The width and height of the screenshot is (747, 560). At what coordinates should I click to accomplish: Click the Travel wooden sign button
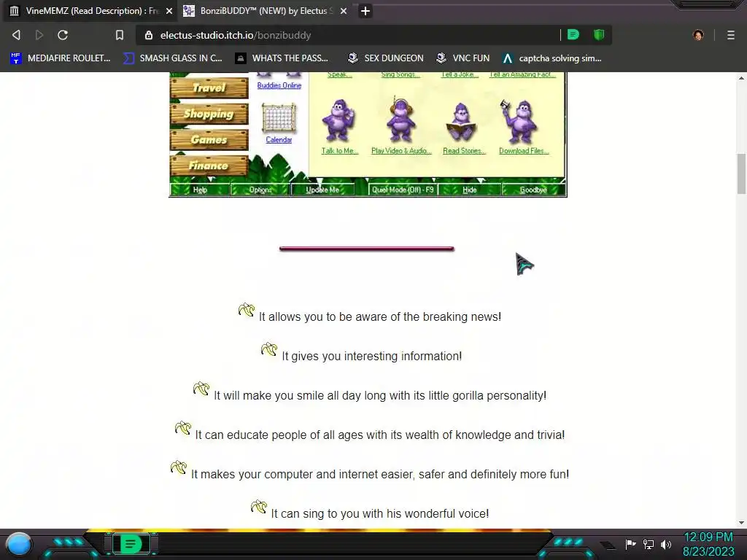point(209,88)
